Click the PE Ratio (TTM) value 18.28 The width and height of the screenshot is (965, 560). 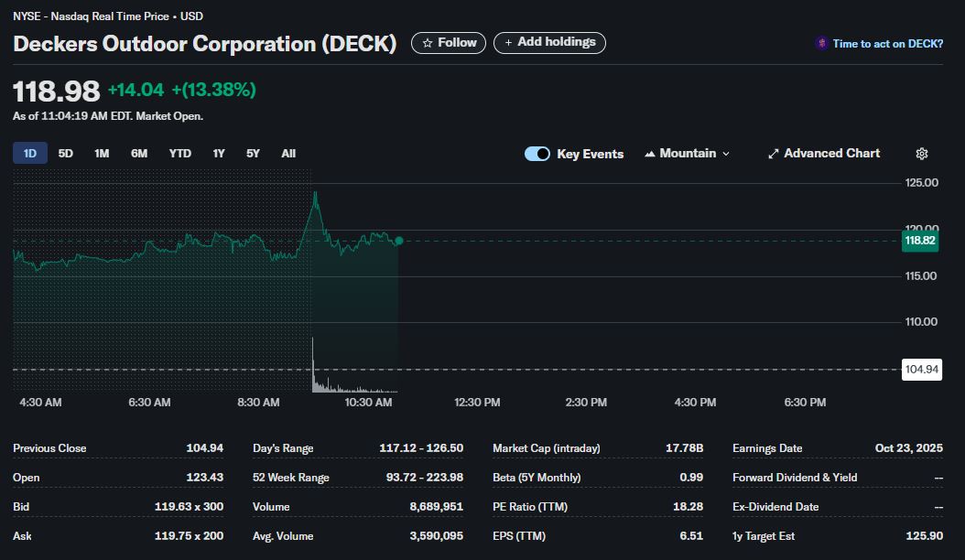coord(689,506)
